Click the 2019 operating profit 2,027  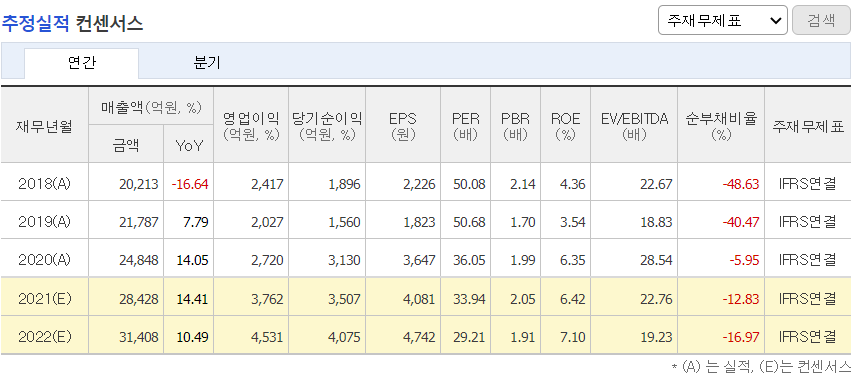coord(267,222)
